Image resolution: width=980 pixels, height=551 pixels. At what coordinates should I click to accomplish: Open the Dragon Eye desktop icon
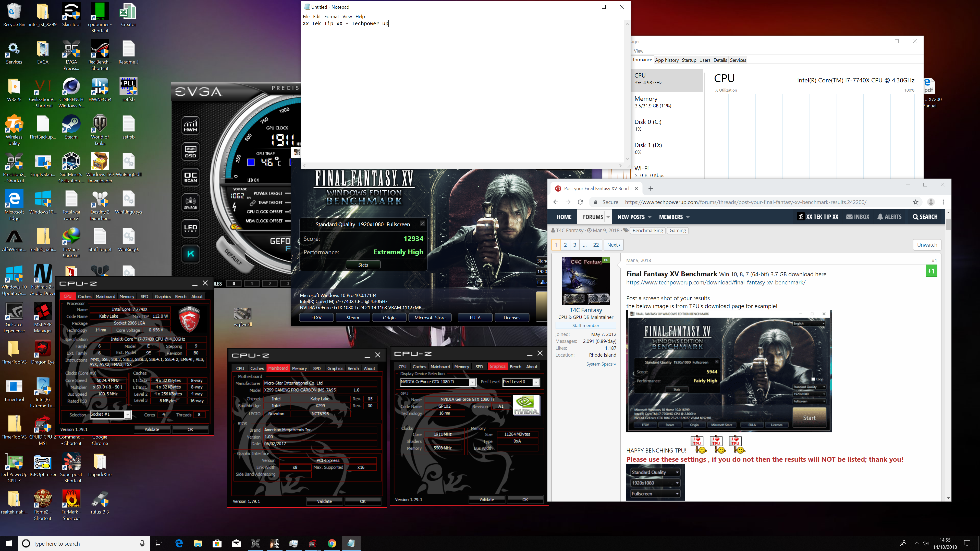tap(43, 353)
